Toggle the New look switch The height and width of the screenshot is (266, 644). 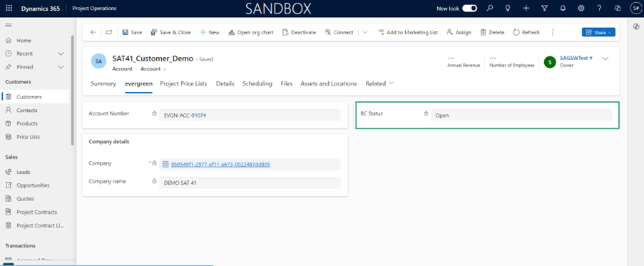470,9
